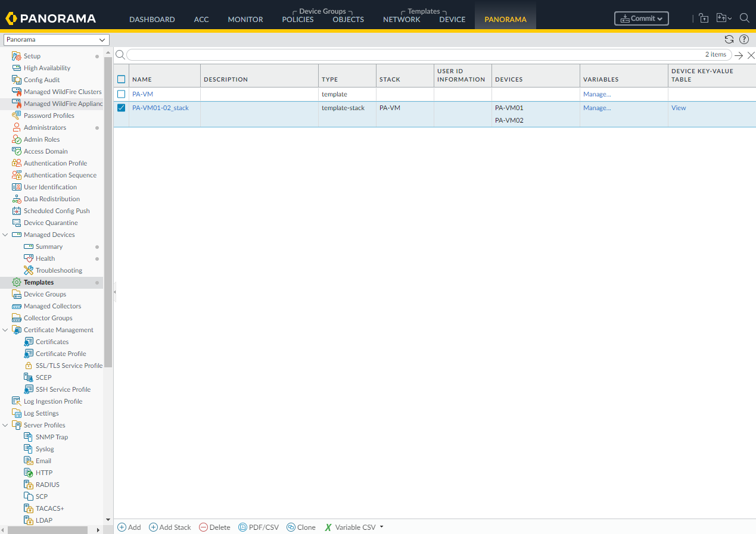
Task: Switch to the OBJECTS tab
Action: pos(349,20)
